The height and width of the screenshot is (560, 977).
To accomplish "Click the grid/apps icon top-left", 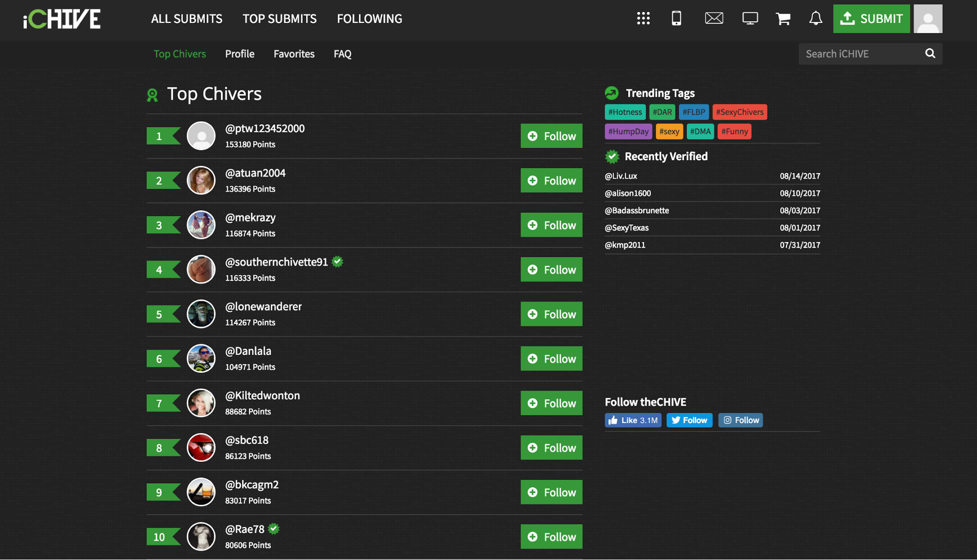I will (643, 18).
